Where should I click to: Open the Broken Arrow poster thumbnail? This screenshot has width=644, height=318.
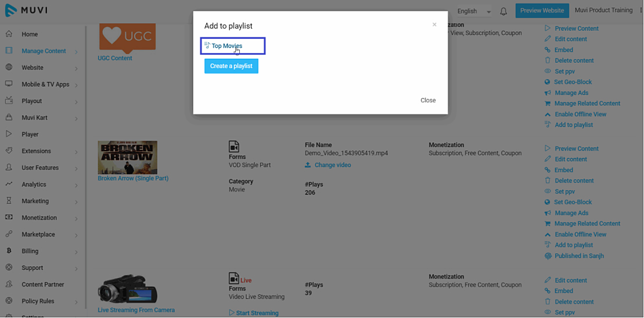[127, 157]
